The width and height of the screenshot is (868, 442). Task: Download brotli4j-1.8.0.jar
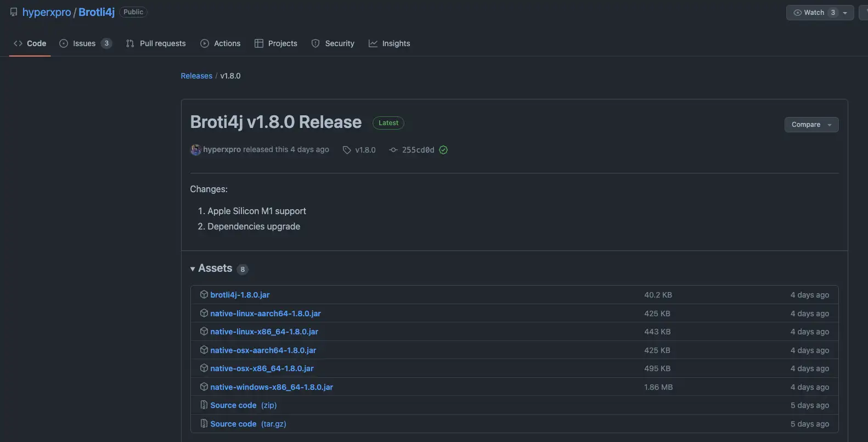tap(240, 295)
